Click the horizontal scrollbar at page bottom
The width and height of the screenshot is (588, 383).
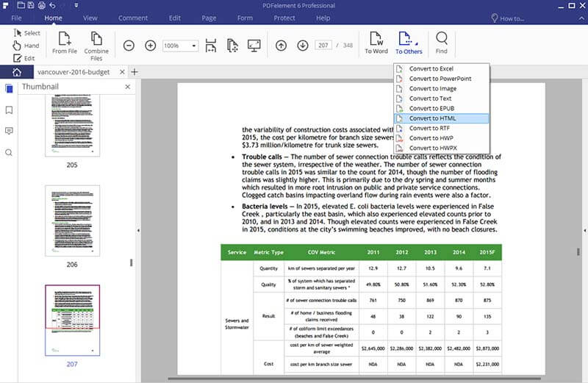[x=354, y=379]
